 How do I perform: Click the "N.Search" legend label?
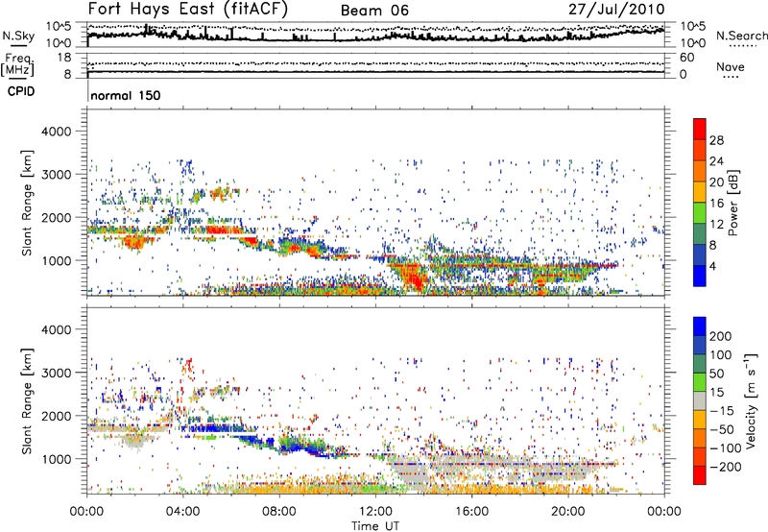pos(742,36)
